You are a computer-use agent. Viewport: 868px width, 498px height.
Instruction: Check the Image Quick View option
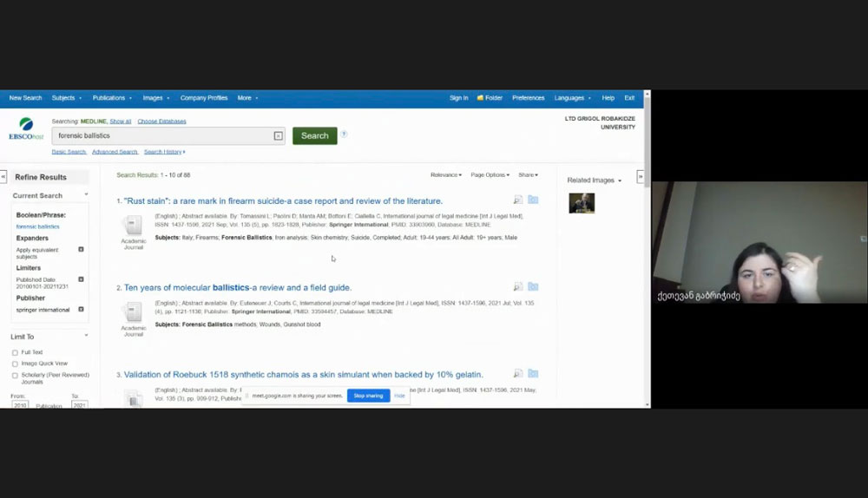coord(15,364)
